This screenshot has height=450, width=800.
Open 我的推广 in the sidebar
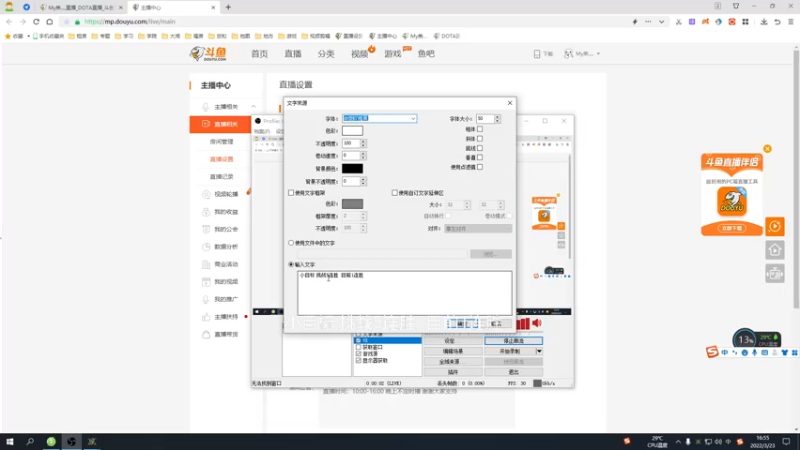[226, 299]
